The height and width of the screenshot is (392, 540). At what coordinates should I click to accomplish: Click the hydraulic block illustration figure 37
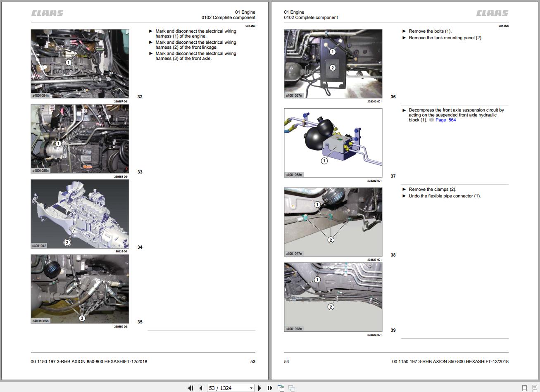tap(333, 143)
